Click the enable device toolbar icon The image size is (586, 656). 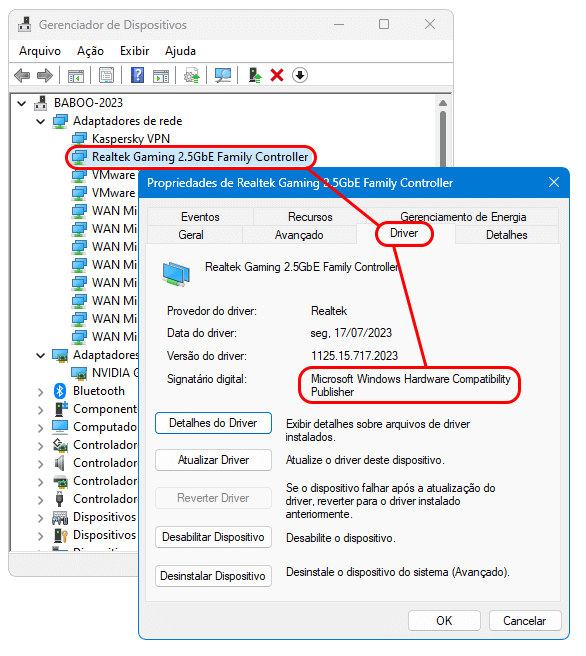click(254, 75)
